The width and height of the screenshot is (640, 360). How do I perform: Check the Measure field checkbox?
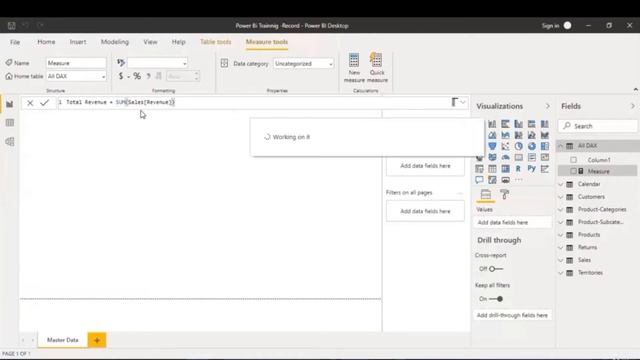tap(573, 171)
